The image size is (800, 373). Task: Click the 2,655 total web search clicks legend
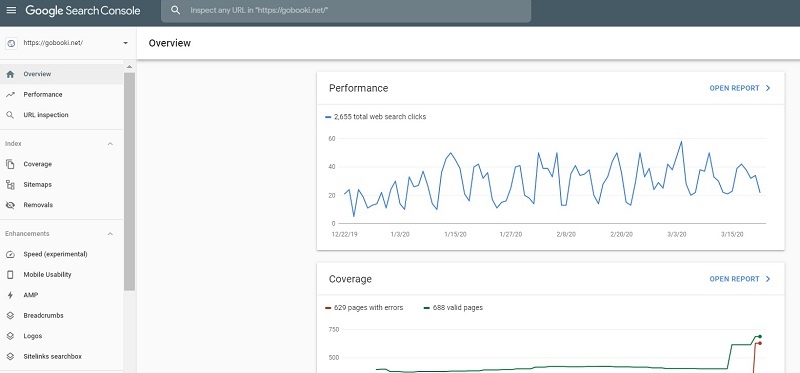coord(376,117)
